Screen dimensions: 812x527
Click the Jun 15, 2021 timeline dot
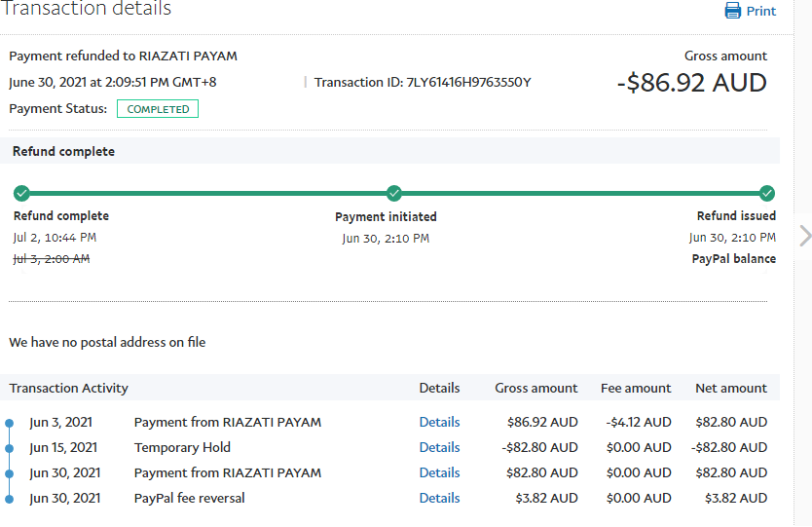[x=10, y=449]
